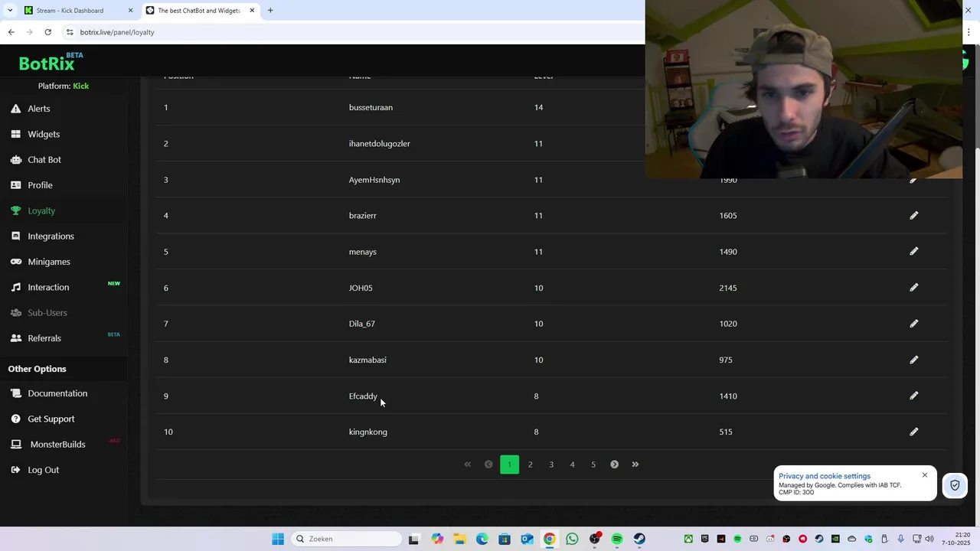Open Windows Start menu
Screen dimensions: 980x551
pyautogui.click(x=278, y=539)
